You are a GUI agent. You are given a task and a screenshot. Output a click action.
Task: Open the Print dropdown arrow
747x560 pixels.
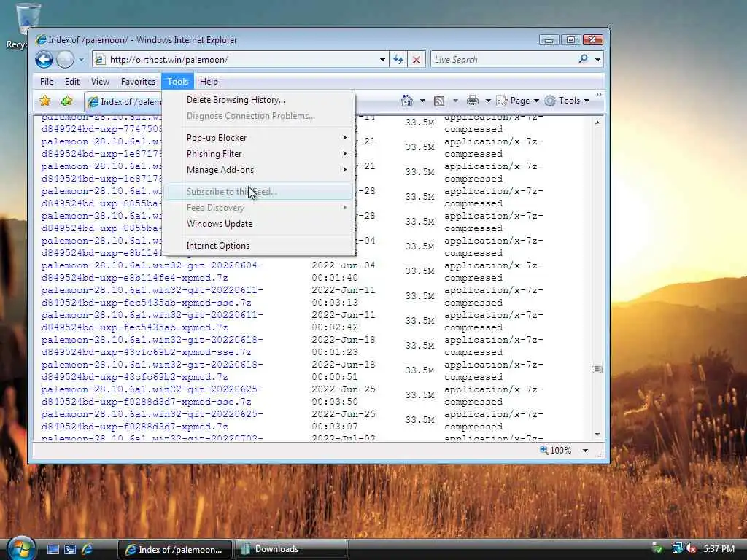[488, 101]
